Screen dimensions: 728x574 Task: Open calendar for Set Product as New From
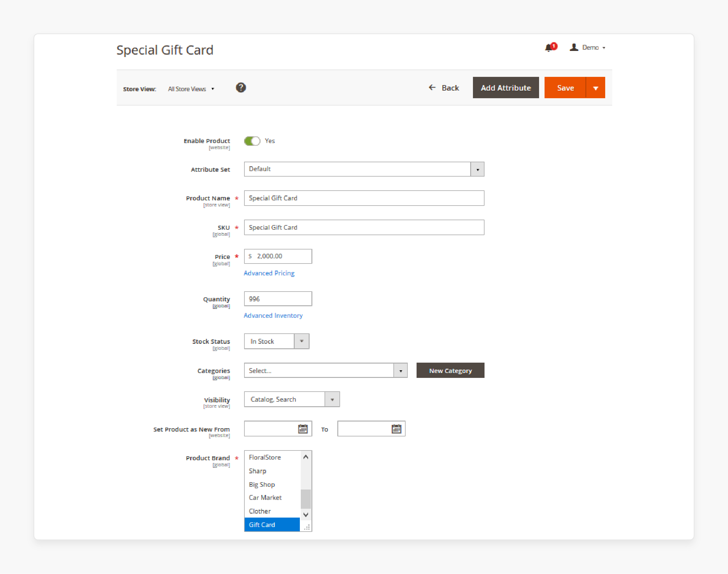click(303, 429)
